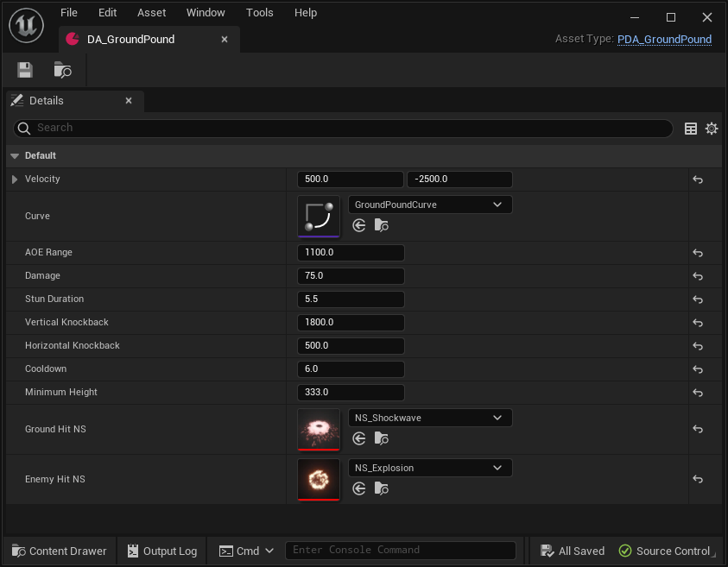The height and width of the screenshot is (567, 728).
Task: Click the Velocity X field 500.0
Action: (x=350, y=180)
